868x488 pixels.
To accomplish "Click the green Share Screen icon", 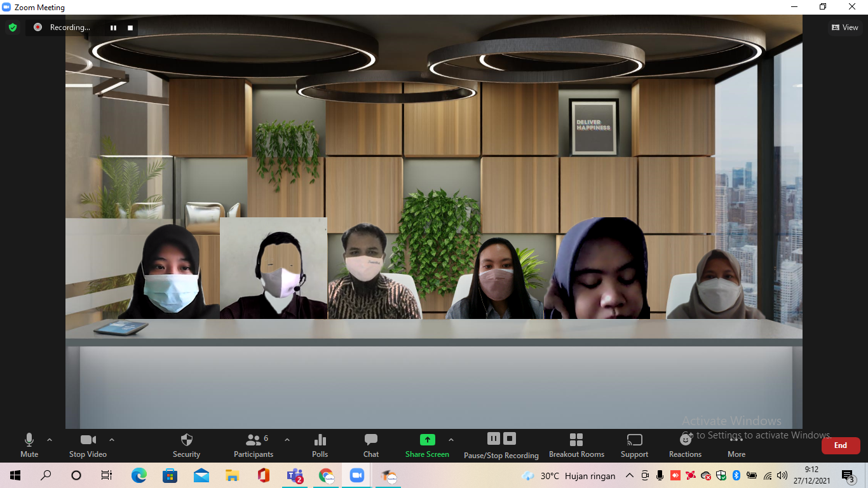I will (427, 440).
